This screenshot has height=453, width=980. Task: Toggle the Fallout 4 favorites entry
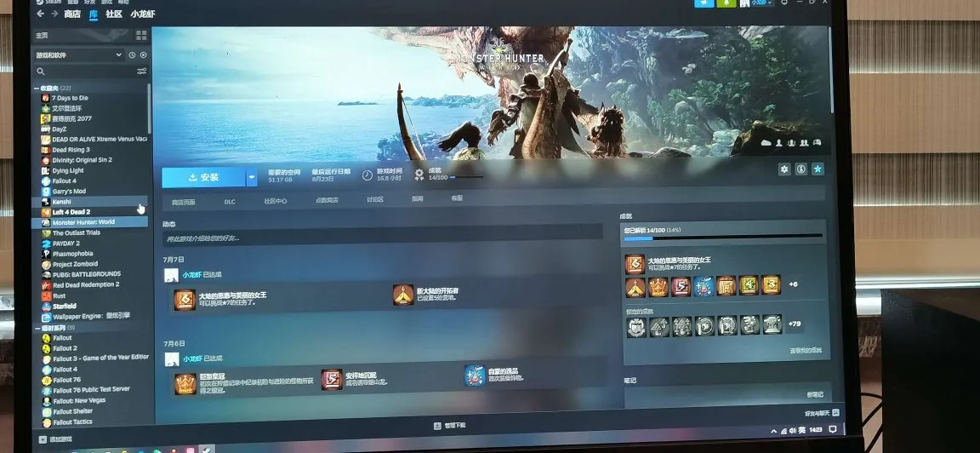(64, 181)
